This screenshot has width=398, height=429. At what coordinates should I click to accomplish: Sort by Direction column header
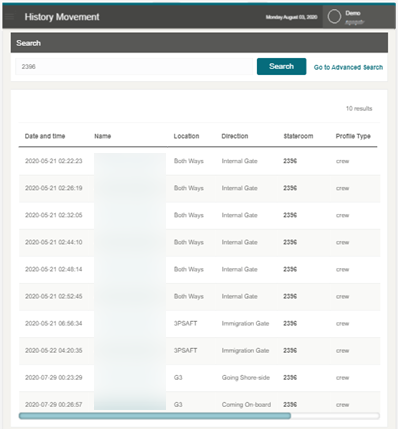tap(235, 136)
